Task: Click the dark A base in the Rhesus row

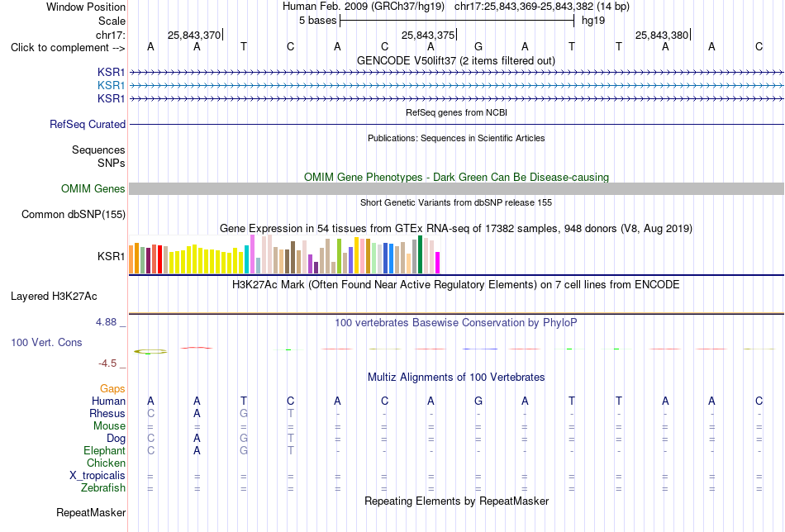Action: click(197, 413)
